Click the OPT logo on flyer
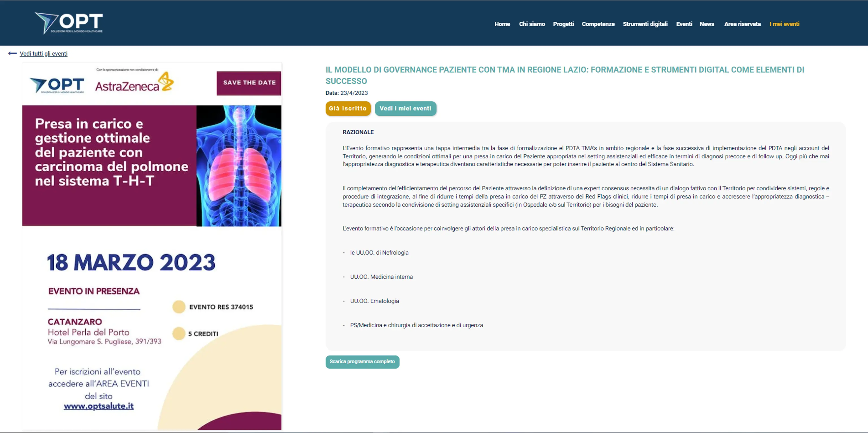This screenshot has width=868, height=433. pyautogui.click(x=57, y=85)
